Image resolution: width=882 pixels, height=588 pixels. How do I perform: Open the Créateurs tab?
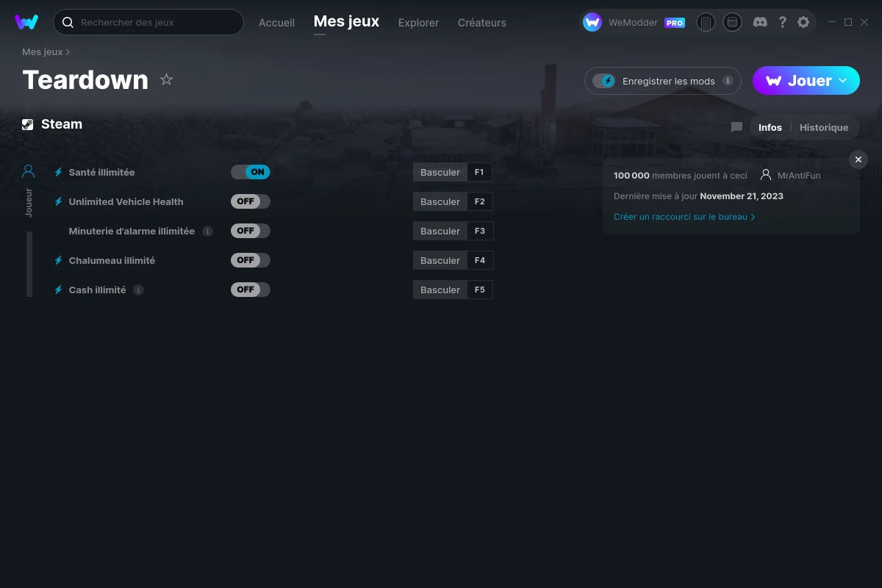click(x=481, y=23)
